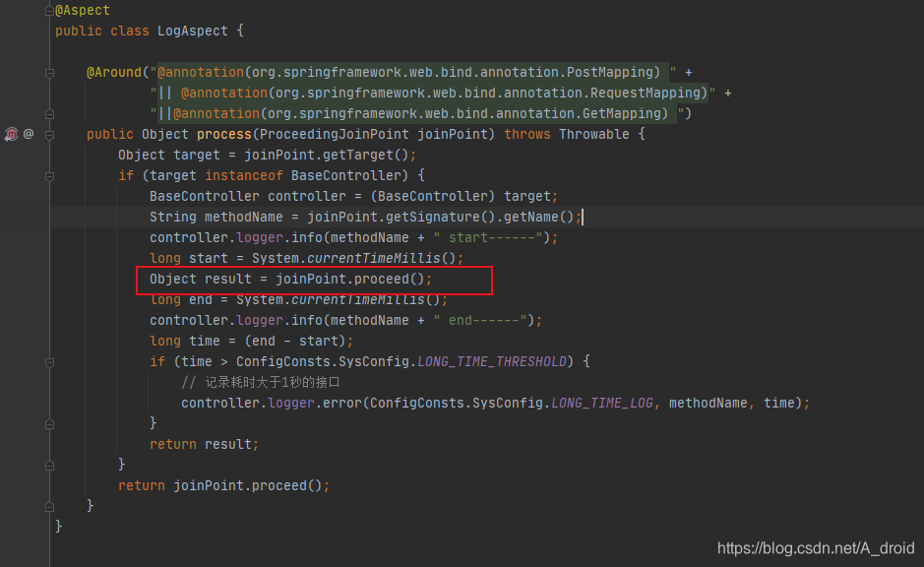Click the LONG_TIME_LOG constant
Screen dimensions: 924x567
[602, 404]
